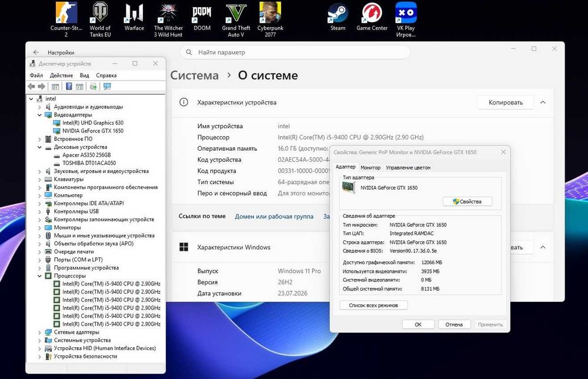Image resolution: width=588 pixels, height=379 pixels.
Task: Click OK in the adapter properties dialog
Action: [418, 325]
